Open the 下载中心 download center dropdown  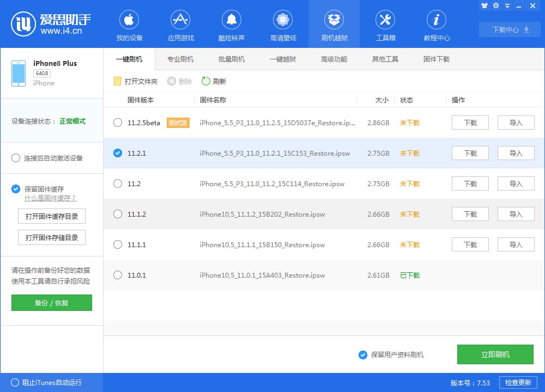[509, 30]
